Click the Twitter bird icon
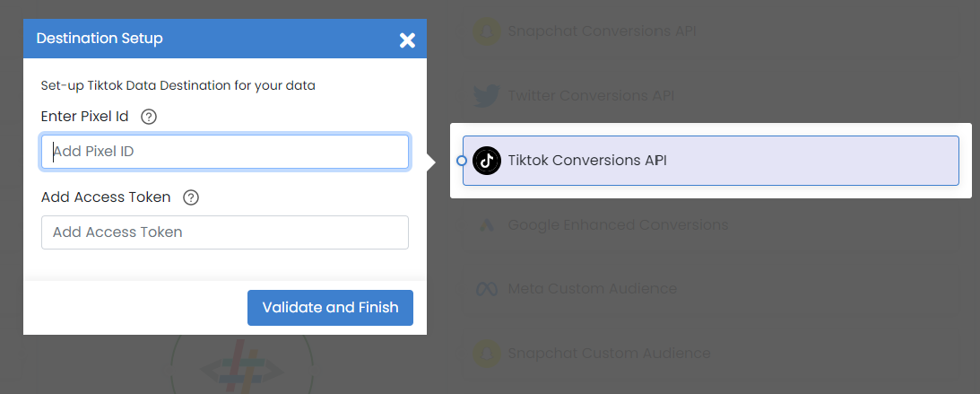 [487, 96]
